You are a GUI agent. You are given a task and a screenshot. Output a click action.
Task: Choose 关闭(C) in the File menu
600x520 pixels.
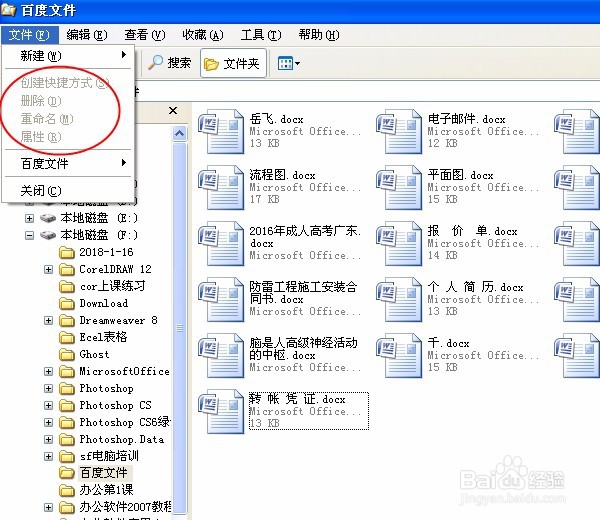tap(68, 191)
